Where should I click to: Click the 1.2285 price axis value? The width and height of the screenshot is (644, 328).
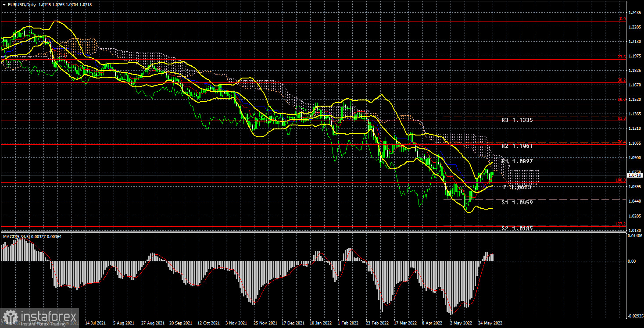634,27
